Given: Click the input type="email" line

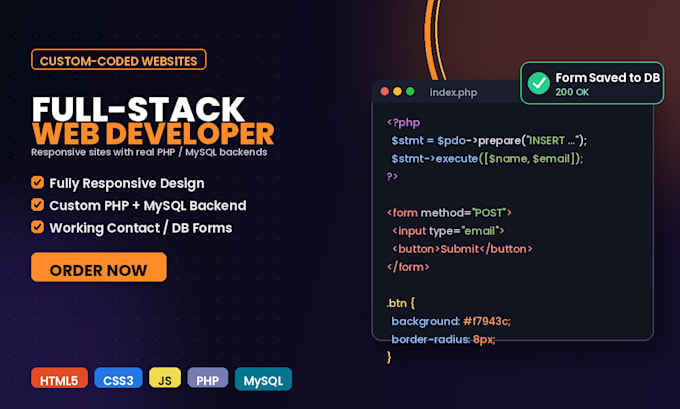Looking at the screenshot, I should click(448, 231).
